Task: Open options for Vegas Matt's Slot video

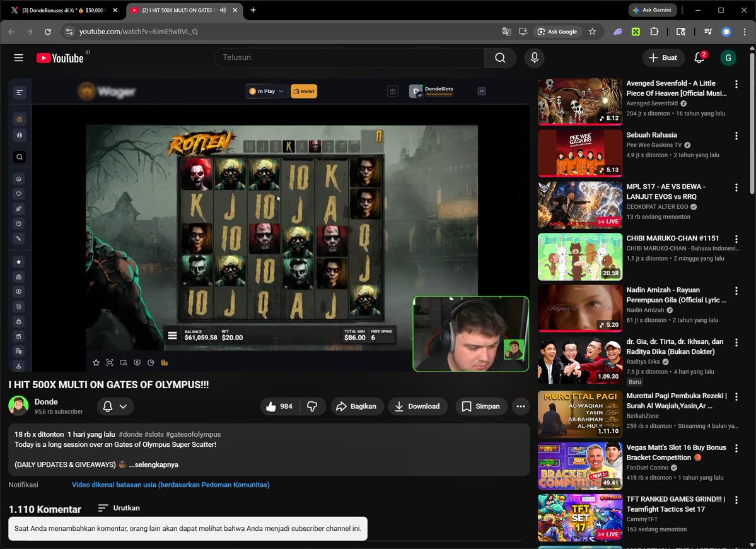Action: 736,448
